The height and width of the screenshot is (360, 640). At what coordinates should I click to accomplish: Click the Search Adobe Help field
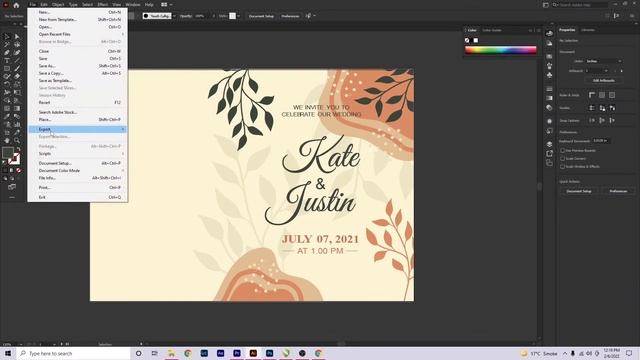[x=580, y=5]
